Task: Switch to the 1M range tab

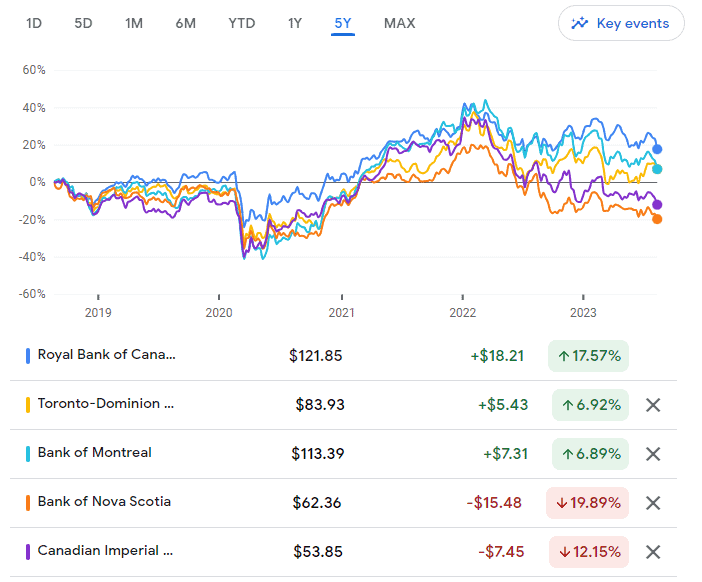Action: pos(134,23)
